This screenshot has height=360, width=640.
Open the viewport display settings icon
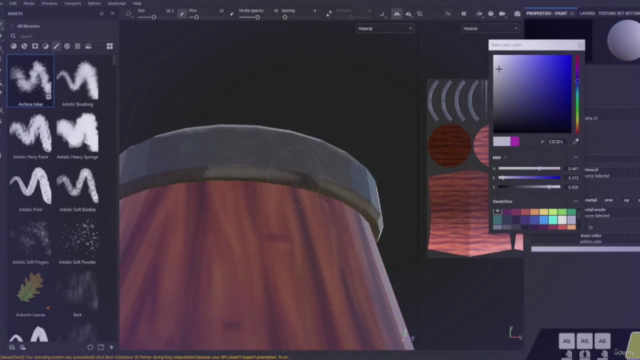tap(491, 14)
